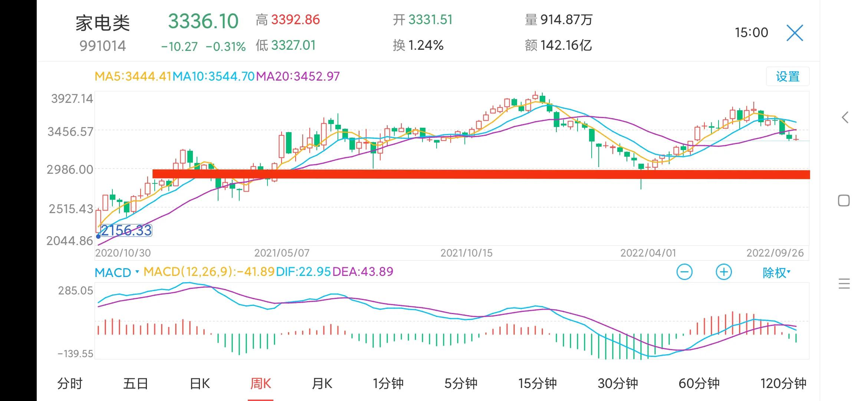
Task: Switch to 15分钟 chart tab
Action: [537, 384]
